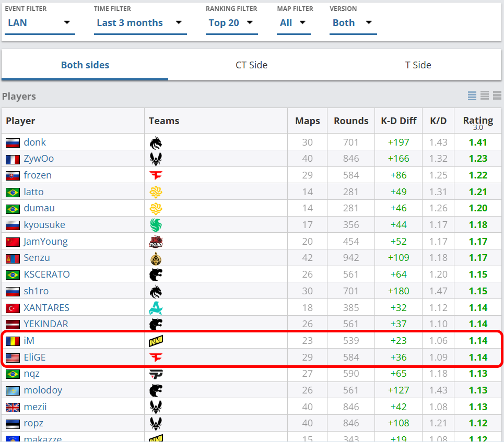The image size is (504, 442).
Task: Select the medium table density icon
Action: 484,95
